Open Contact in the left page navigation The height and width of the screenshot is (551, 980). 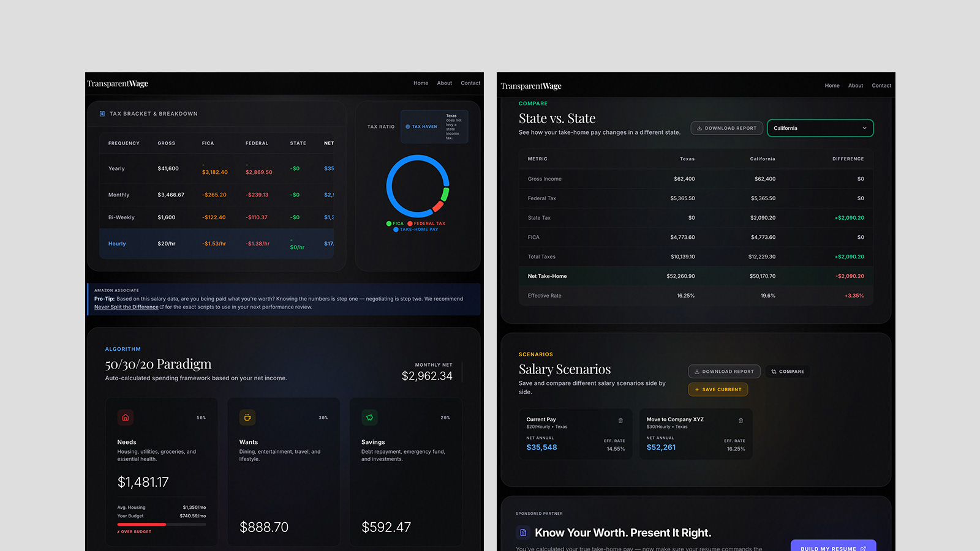tap(470, 83)
